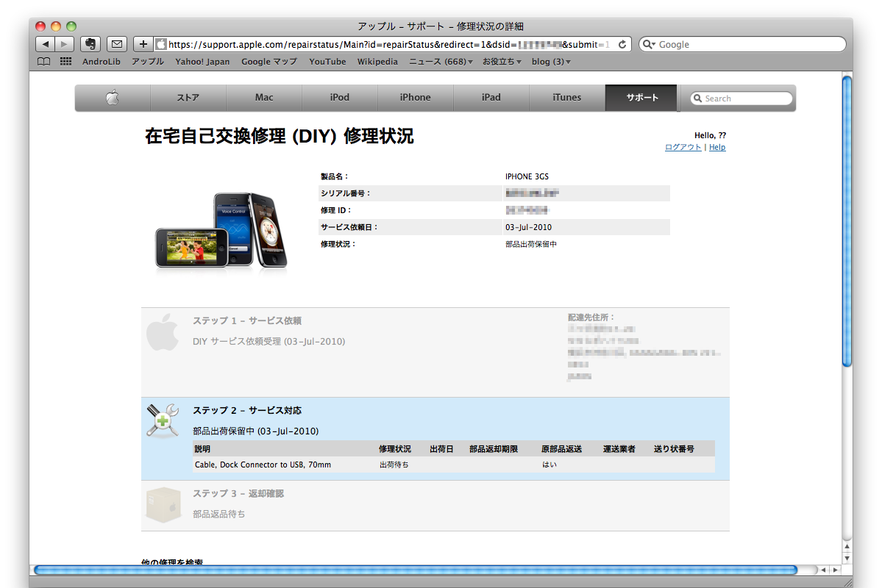Focus the Google search field
This screenshot has width=882, height=588.
(742, 44)
